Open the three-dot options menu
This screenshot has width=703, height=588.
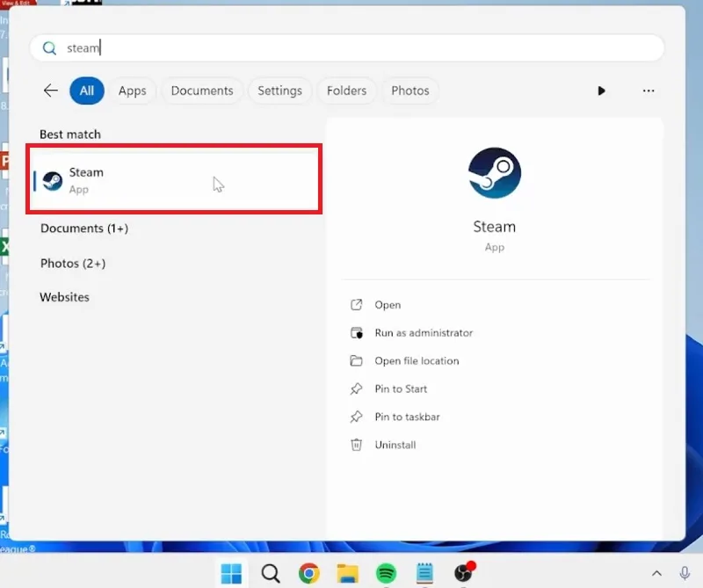pos(649,91)
